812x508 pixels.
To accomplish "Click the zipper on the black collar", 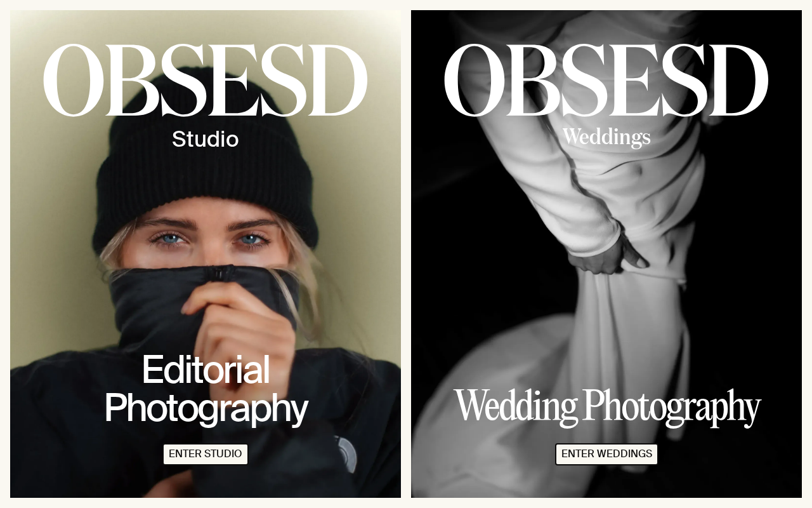I will (x=219, y=274).
